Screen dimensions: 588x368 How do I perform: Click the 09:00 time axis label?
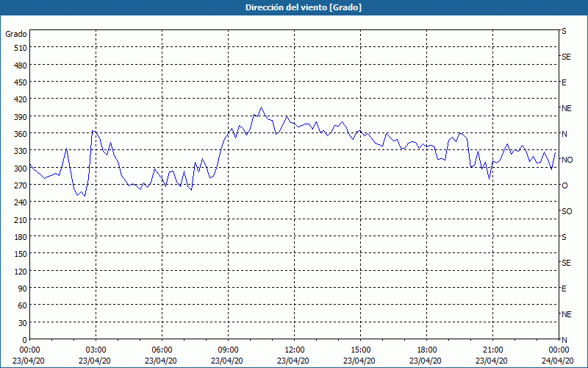(228, 350)
